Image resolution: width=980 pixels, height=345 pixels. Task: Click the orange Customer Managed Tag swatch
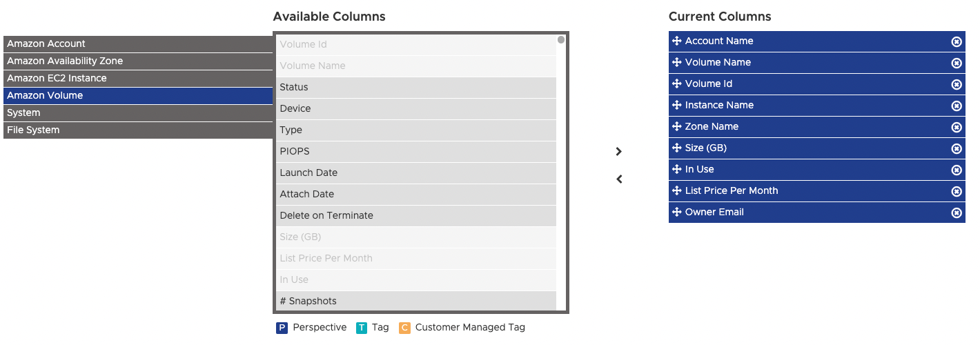pos(404,328)
